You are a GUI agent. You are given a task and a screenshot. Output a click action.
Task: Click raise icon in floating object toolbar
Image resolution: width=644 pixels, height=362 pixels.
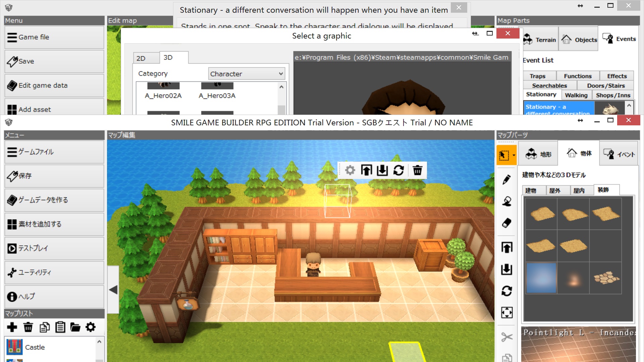tap(366, 170)
